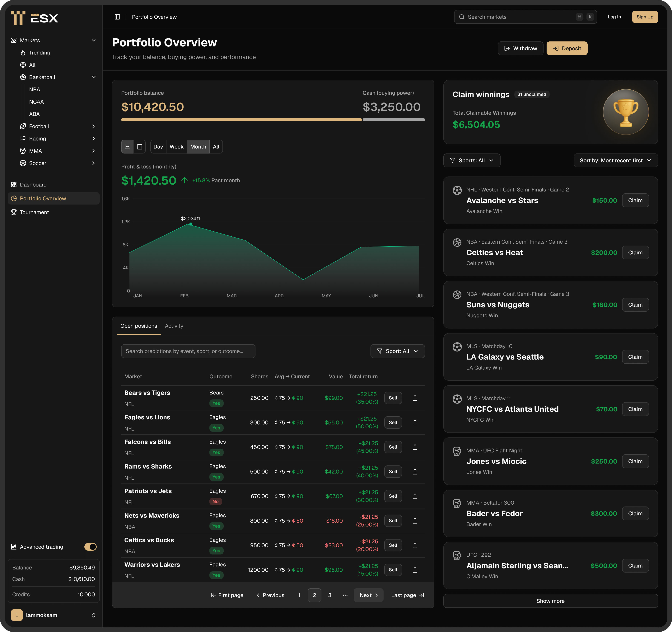Click the globe icon for All markets
The image size is (672, 632).
[23, 65]
